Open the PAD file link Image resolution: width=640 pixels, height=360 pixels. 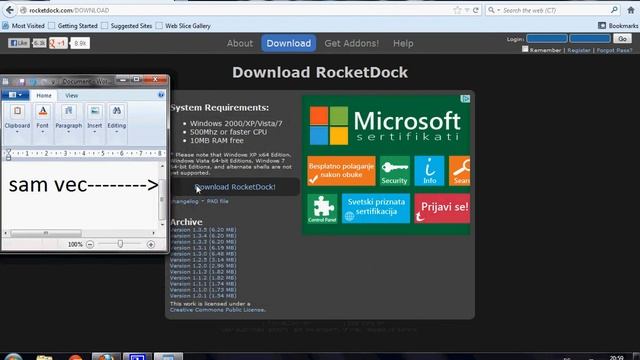(x=218, y=201)
